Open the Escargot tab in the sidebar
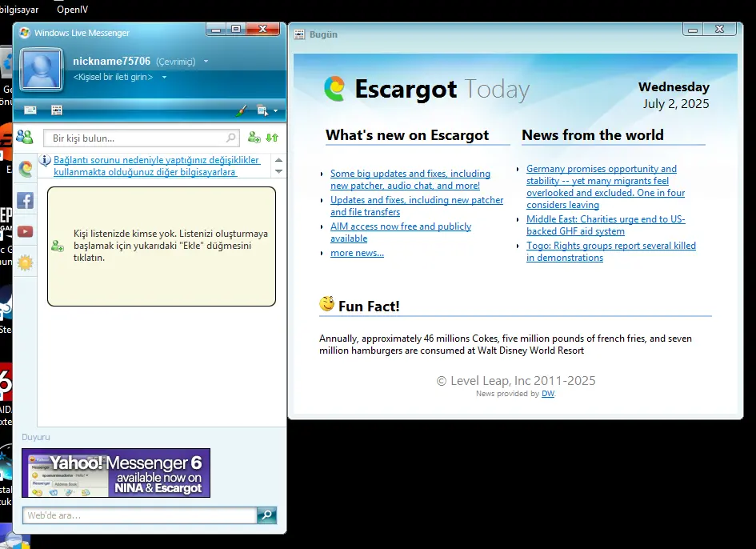Screen dimensions: 756x549 click(26, 168)
